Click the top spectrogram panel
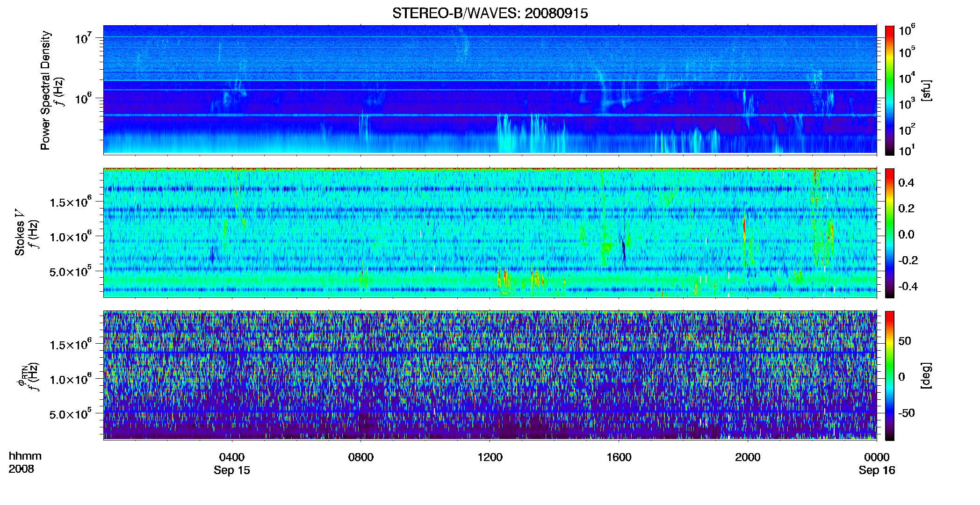This screenshot has height=505, width=980. [x=490, y=90]
